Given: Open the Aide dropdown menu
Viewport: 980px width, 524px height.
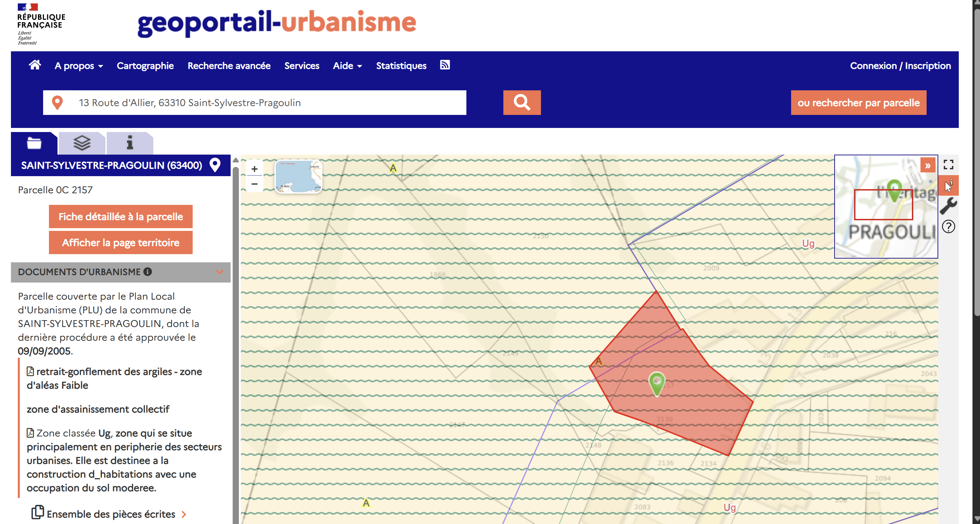Looking at the screenshot, I should coord(347,66).
